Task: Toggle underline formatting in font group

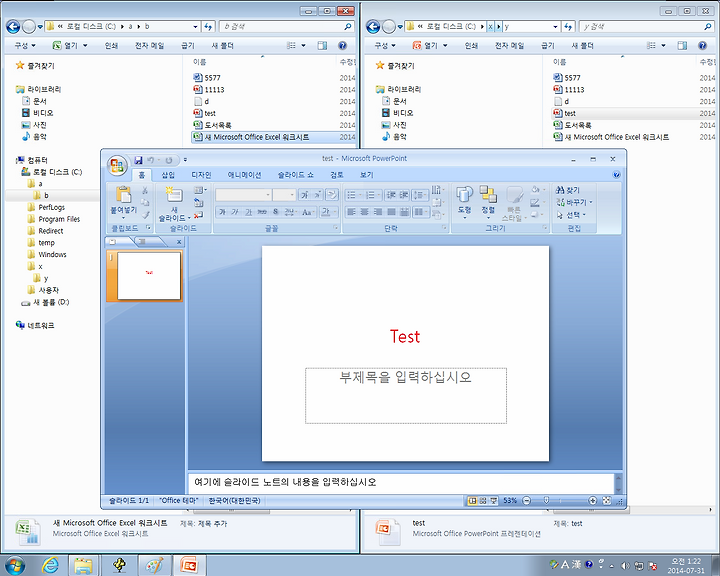Action: pos(248,212)
